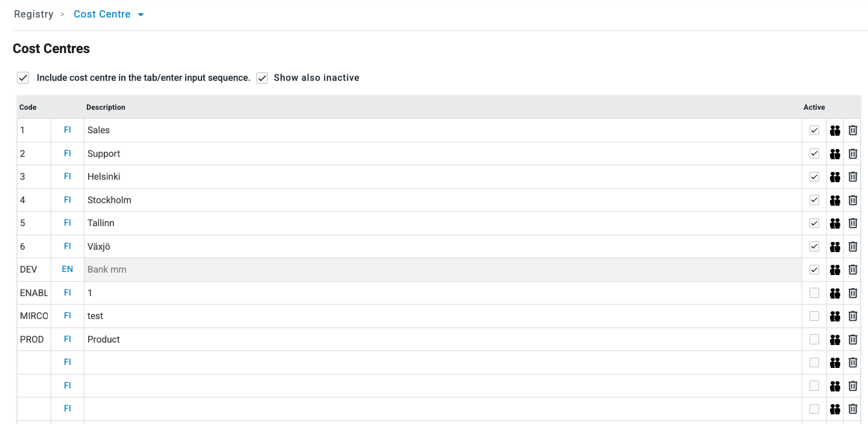The image size is (868, 424).
Task: Open users icon for MIRCO row
Action: pos(835,316)
